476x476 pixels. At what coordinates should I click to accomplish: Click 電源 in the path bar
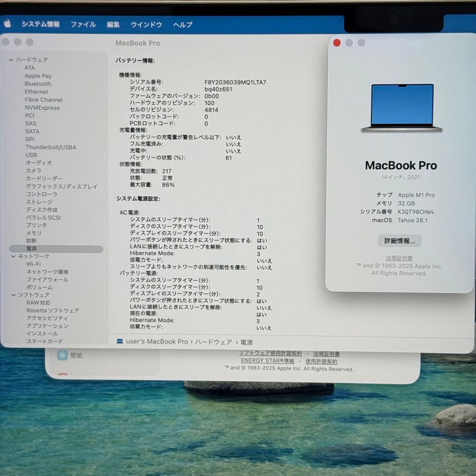246,342
